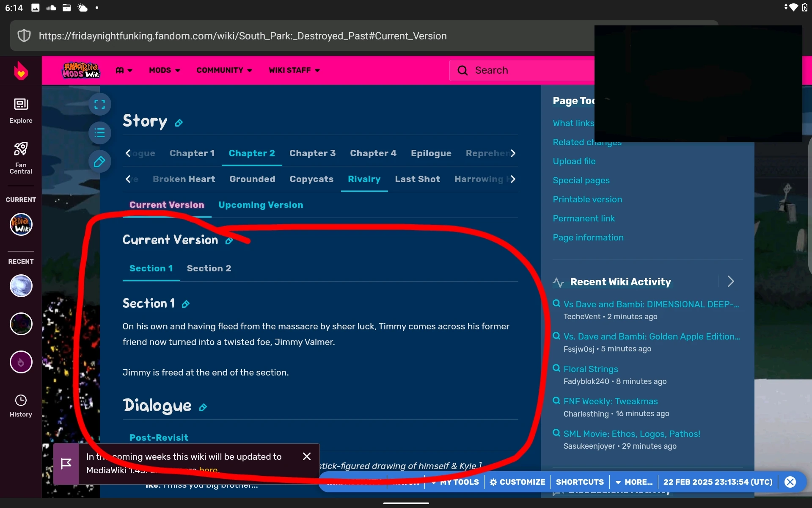This screenshot has height=508, width=812.
Task: Open Vs Dave and Bambi: DIMENSIONAL DEEP activity link
Action: [651, 304]
